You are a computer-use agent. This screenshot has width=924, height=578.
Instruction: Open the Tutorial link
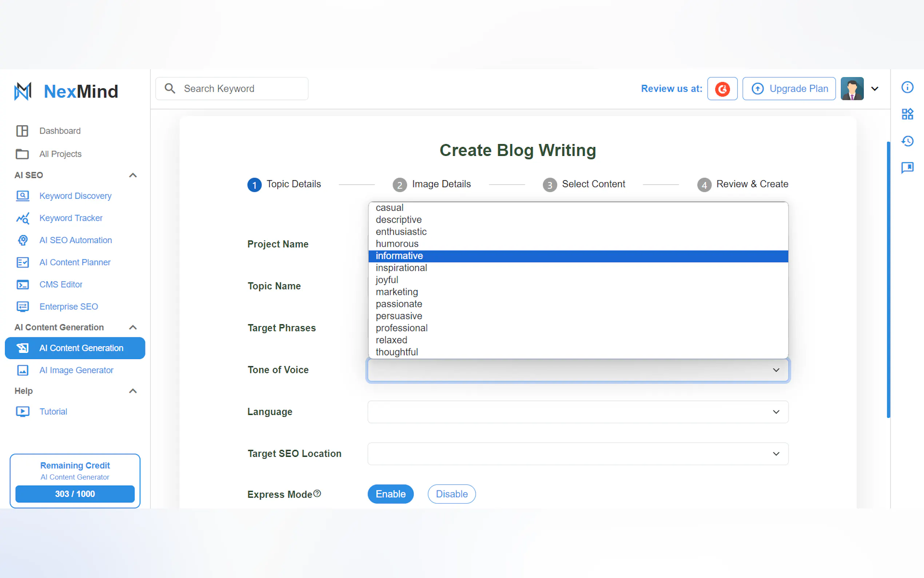click(x=53, y=411)
